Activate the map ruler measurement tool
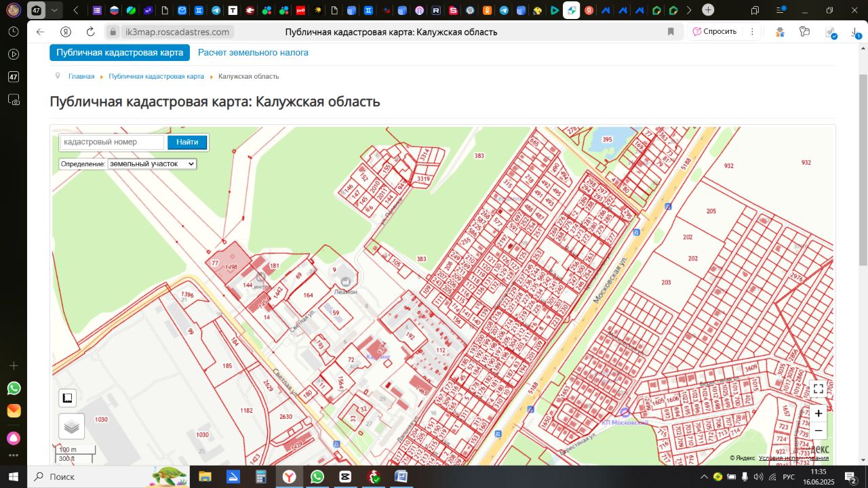 (68, 398)
